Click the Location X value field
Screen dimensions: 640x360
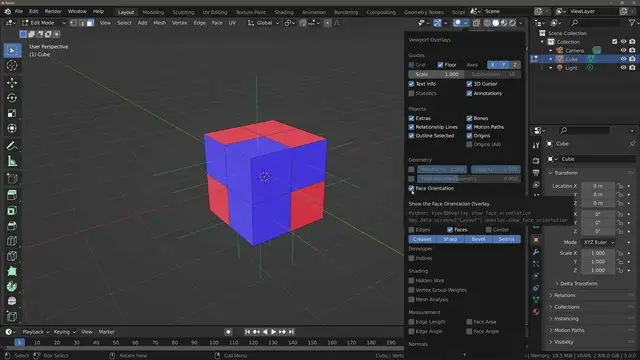598,186
